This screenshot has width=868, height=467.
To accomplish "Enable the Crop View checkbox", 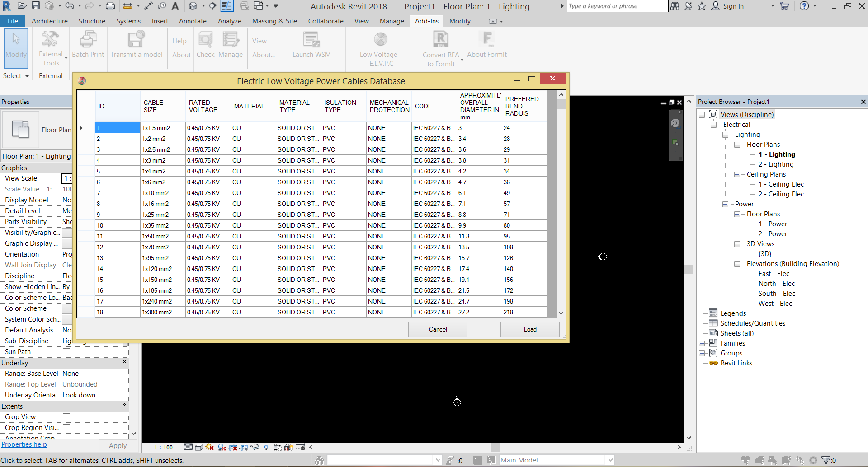I will coord(66,417).
